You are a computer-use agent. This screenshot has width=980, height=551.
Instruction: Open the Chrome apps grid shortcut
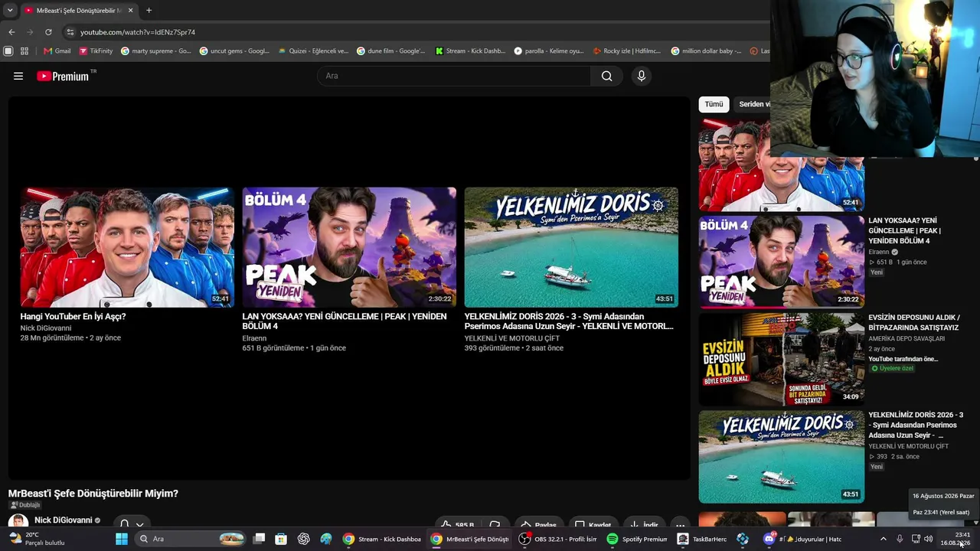[24, 51]
